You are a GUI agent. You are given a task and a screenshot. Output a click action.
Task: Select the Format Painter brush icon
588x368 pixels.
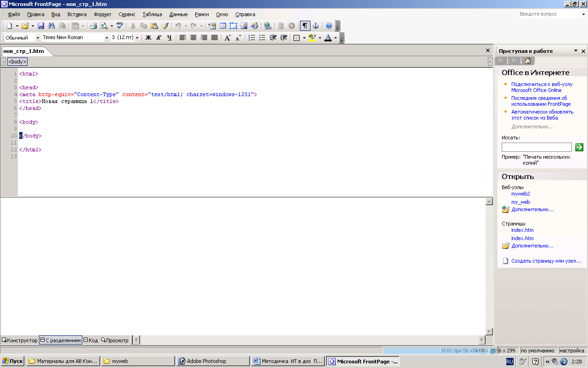[x=165, y=26]
